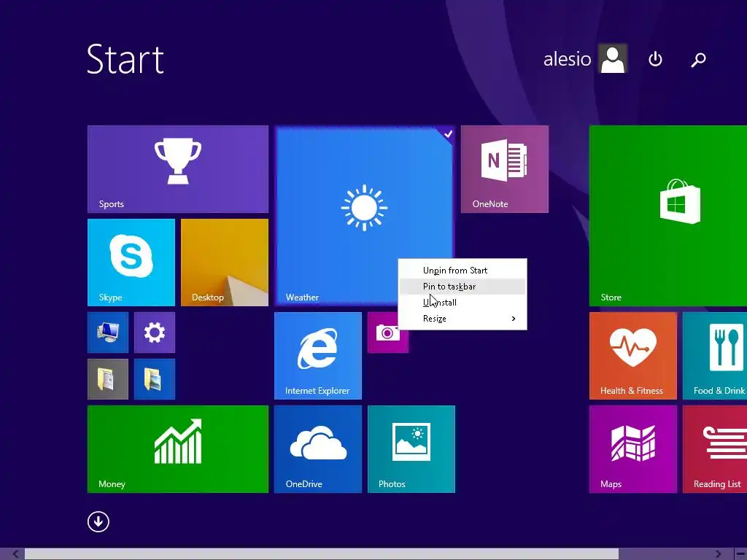747x560 pixels.
Task: Open the Pictures folder small tile
Action: [155, 379]
